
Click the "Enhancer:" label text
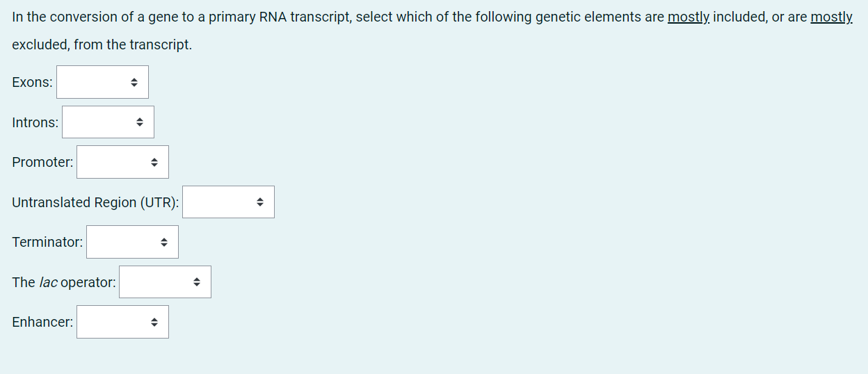click(x=42, y=322)
